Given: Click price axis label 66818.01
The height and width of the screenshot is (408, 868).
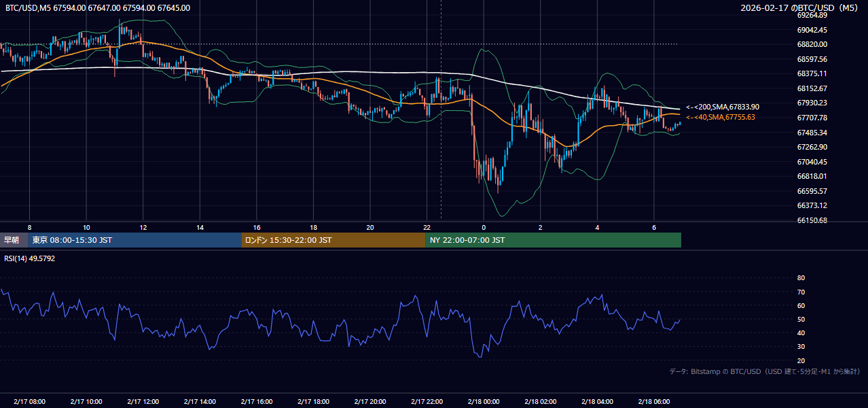Looking at the screenshot, I should pyautogui.click(x=812, y=176).
